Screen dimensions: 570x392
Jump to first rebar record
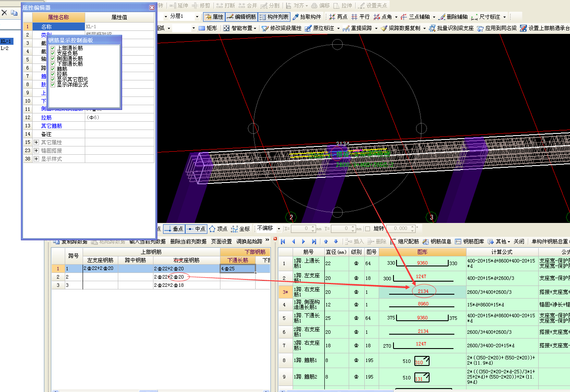[283, 242]
